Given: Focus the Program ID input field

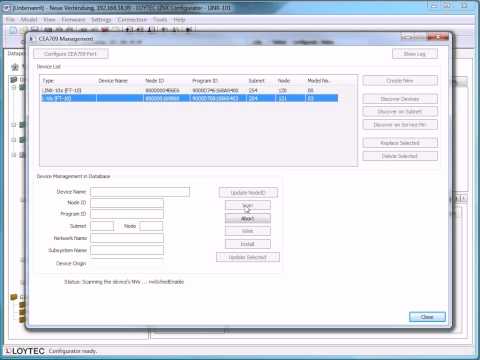Looking at the screenshot, I should pos(127,214).
